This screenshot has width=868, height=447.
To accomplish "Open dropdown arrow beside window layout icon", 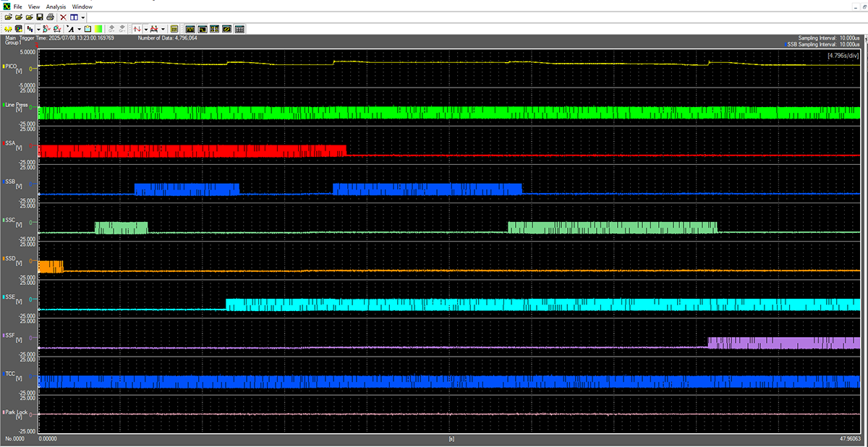I will click(x=83, y=17).
